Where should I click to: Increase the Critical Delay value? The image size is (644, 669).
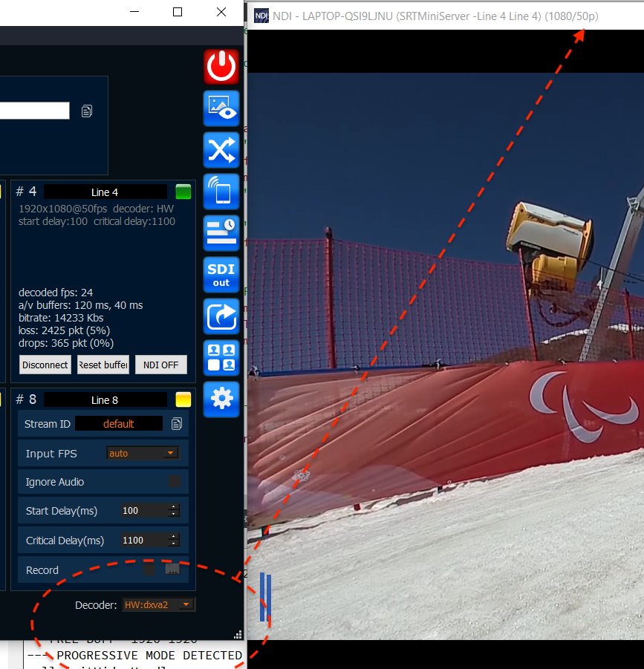tap(173, 537)
